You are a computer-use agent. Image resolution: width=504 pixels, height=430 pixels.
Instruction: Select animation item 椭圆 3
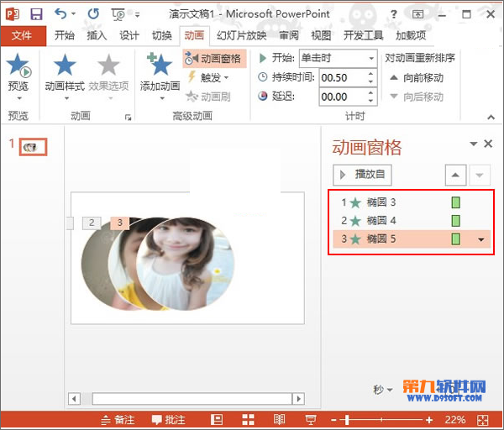[412, 202]
